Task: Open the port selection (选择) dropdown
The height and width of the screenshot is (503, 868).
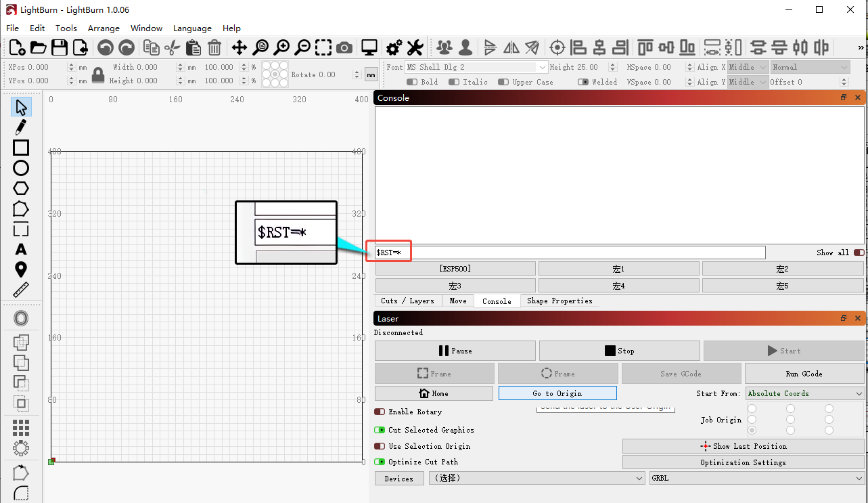Action: click(x=537, y=478)
